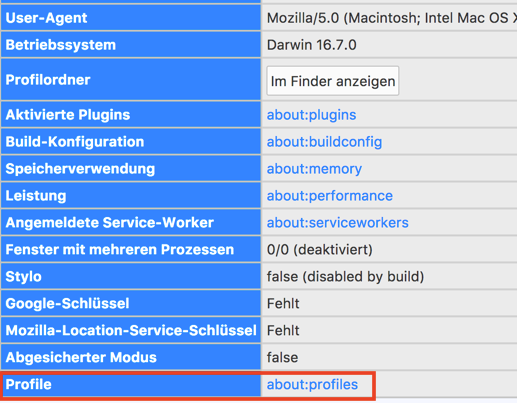Open the about:performance link

click(x=330, y=196)
